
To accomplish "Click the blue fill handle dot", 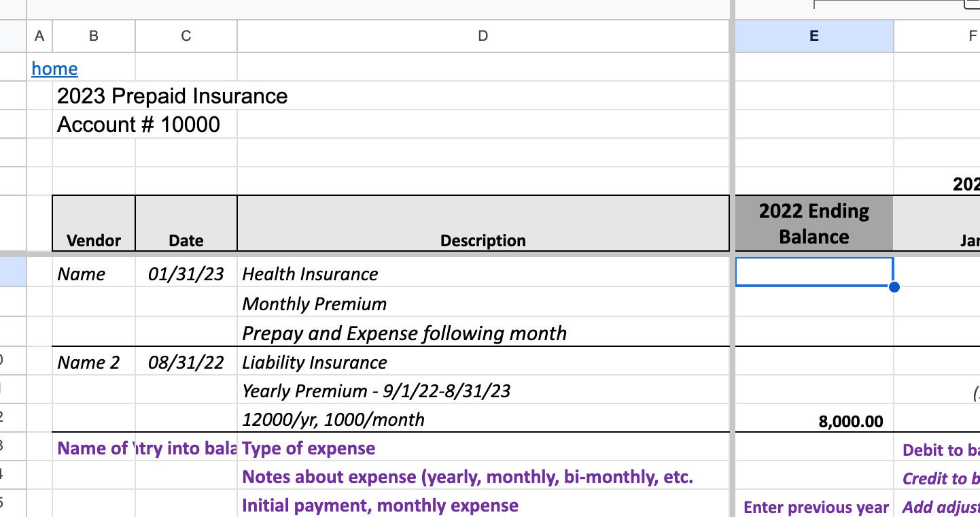I will 894,287.
